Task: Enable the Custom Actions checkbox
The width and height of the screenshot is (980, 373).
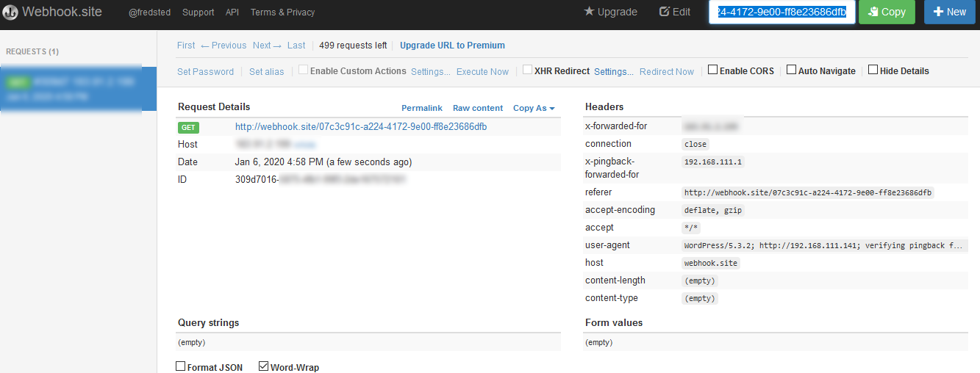Action: coord(304,70)
